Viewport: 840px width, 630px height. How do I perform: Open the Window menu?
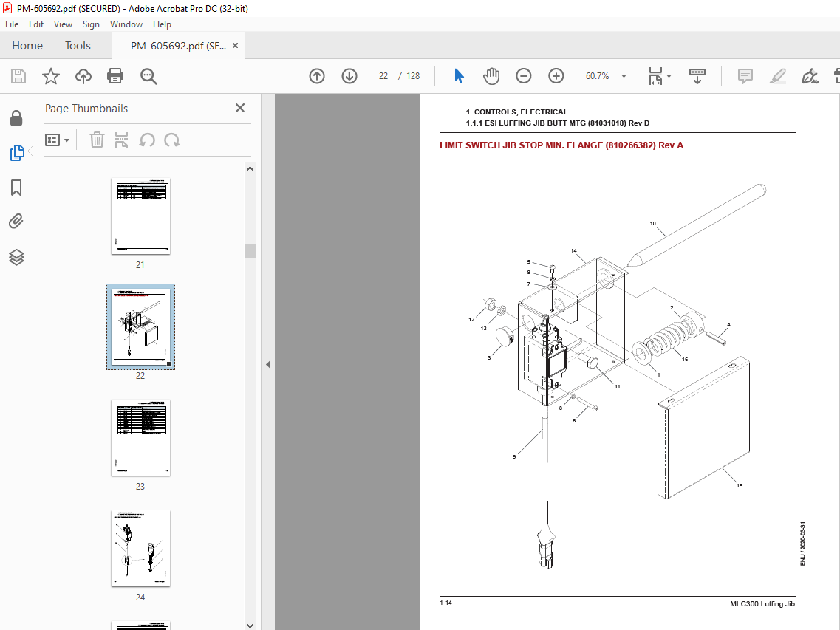126,24
